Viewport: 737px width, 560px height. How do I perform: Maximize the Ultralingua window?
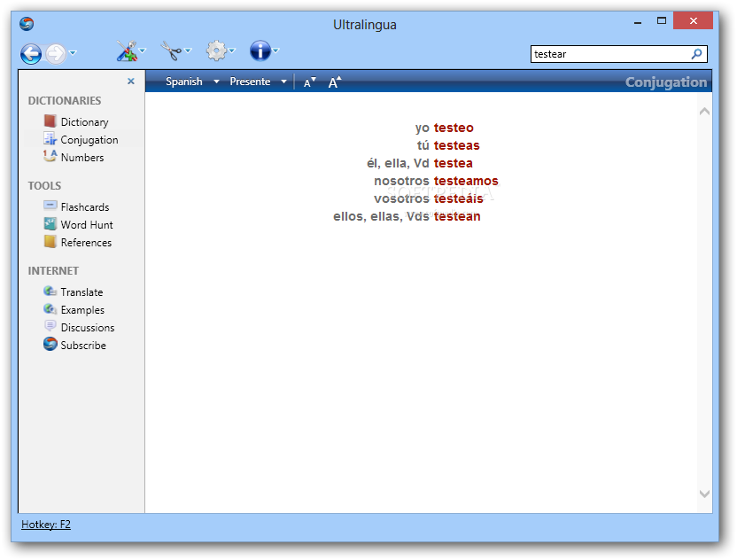click(x=662, y=21)
